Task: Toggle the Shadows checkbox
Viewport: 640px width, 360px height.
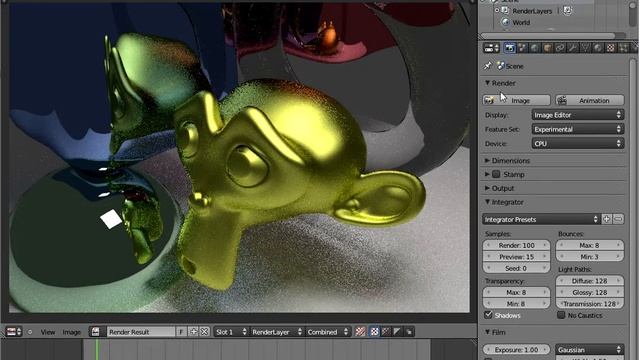Action: pyautogui.click(x=488, y=315)
